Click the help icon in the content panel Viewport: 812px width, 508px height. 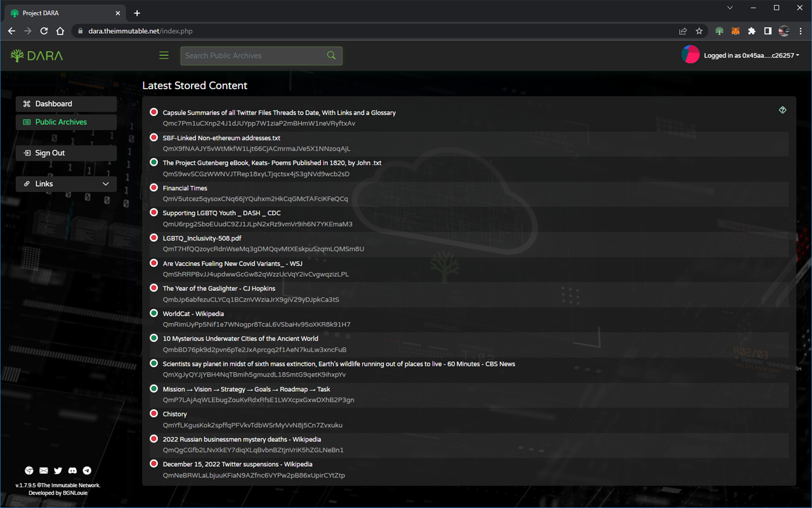click(783, 110)
